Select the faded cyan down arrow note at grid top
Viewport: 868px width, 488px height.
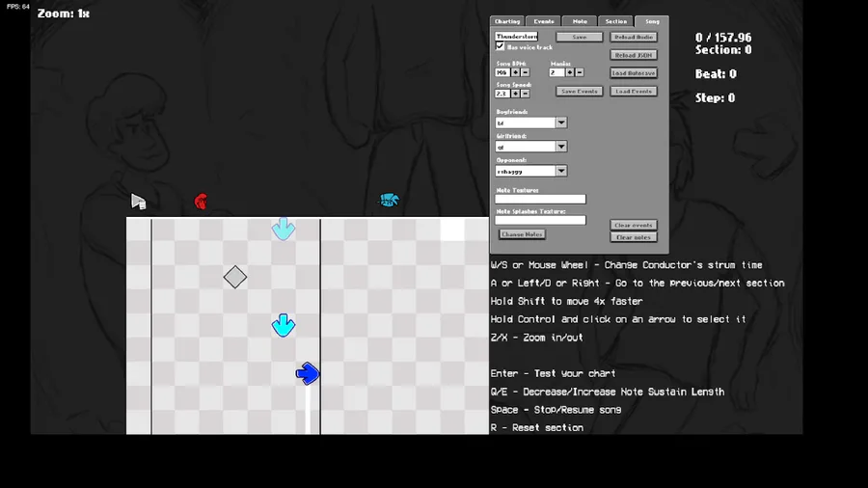click(284, 229)
